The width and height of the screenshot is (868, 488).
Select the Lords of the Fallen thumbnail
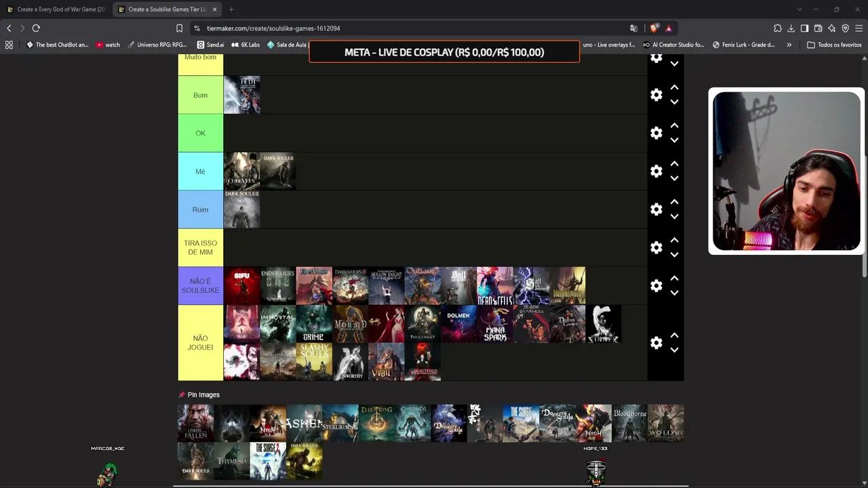point(196,424)
